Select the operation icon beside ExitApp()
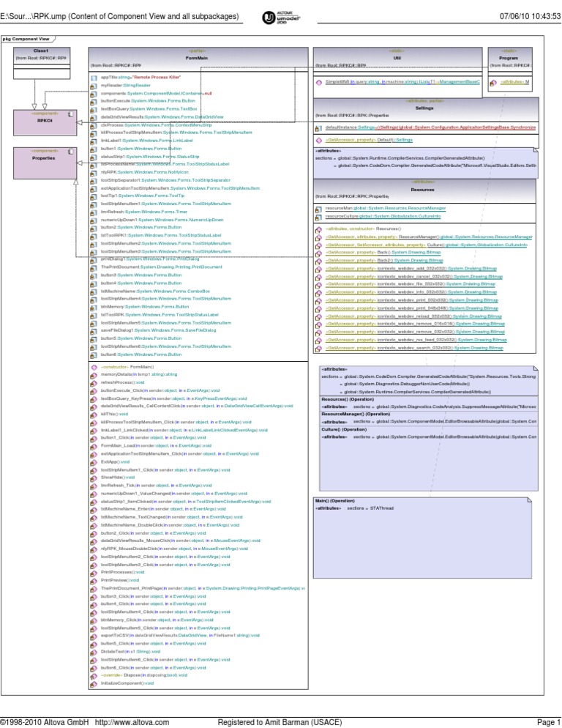The width and height of the screenshot is (562, 728). pos(94,462)
